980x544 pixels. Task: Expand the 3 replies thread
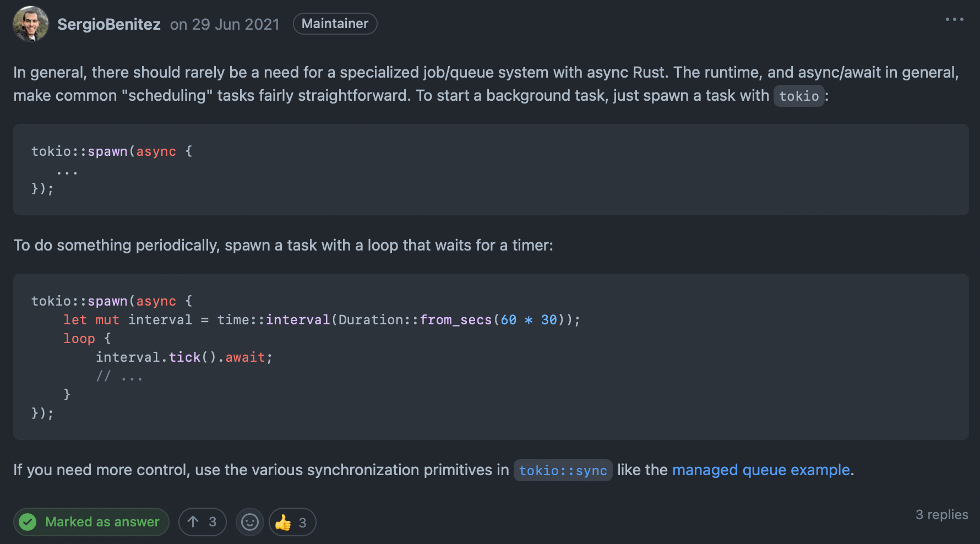tap(941, 515)
